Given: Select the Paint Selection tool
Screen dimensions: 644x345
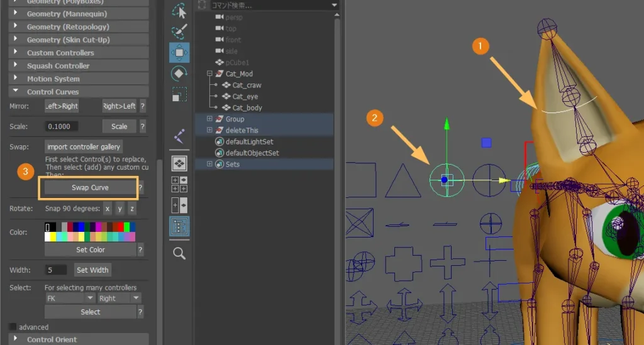Looking at the screenshot, I should [x=179, y=31].
